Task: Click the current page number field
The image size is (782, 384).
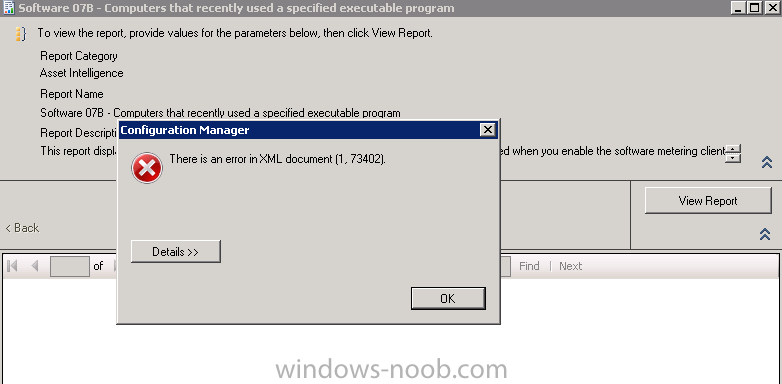Action: point(70,266)
